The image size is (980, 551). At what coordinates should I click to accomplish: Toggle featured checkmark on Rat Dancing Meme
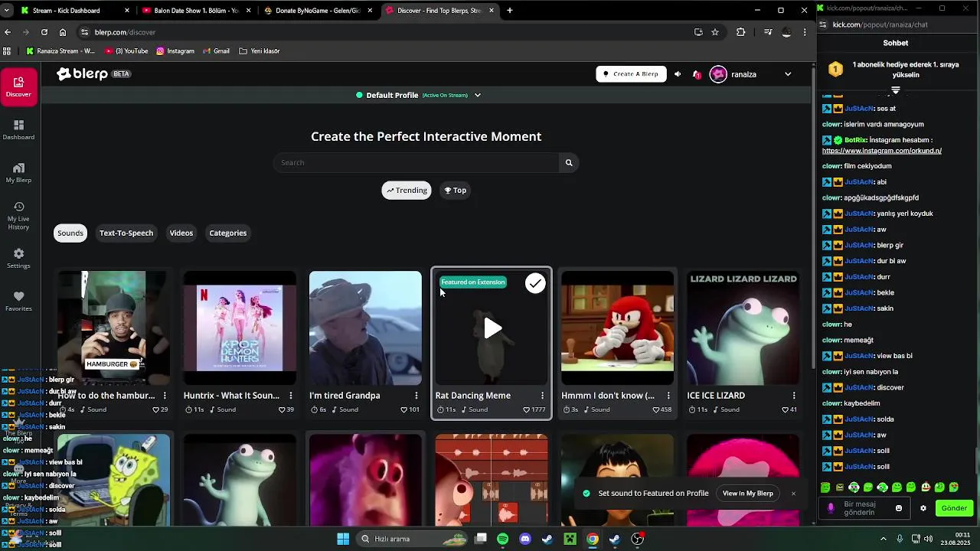pyautogui.click(x=535, y=283)
